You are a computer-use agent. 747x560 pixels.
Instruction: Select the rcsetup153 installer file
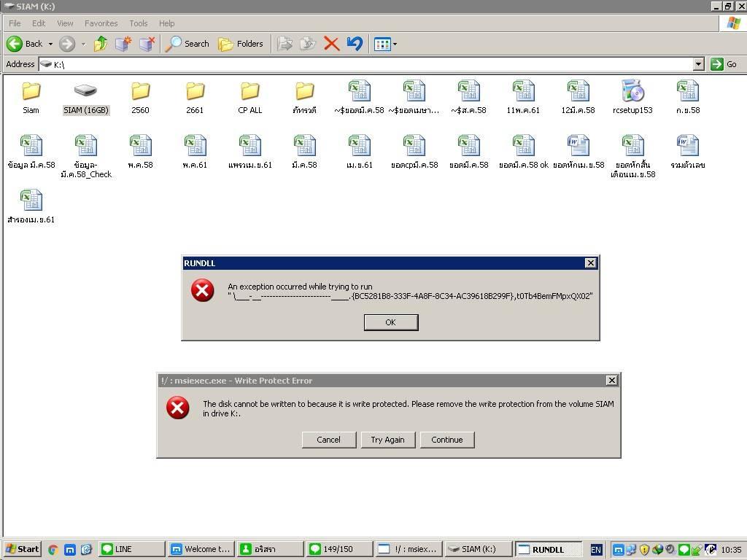(632, 98)
